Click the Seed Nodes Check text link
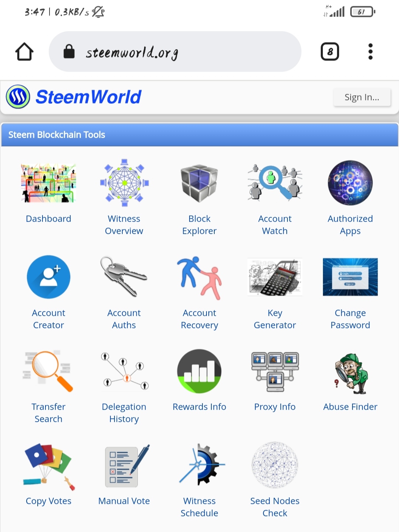This screenshot has width=399, height=532. tap(275, 507)
